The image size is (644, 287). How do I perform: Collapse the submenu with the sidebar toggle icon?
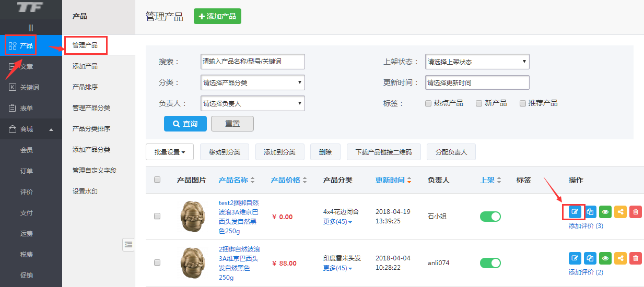pos(128,244)
